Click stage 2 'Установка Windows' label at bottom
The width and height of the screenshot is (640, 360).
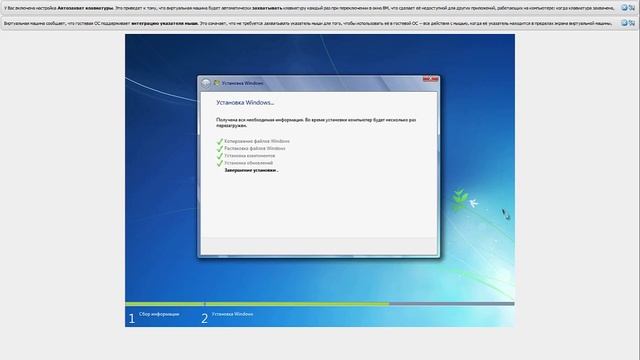(x=233, y=314)
